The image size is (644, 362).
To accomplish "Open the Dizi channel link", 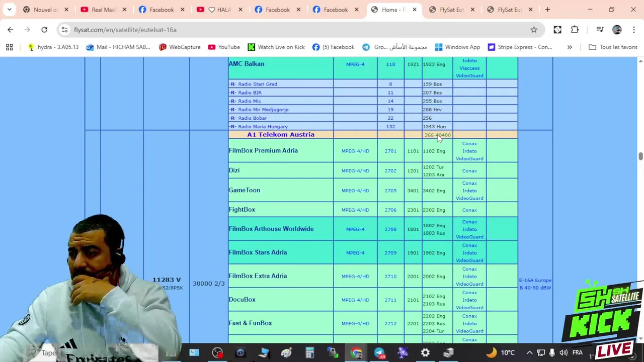I will pyautogui.click(x=234, y=170).
